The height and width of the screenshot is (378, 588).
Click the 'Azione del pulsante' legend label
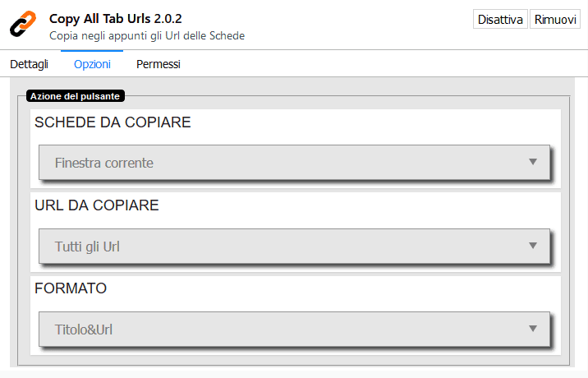tap(76, 96)
